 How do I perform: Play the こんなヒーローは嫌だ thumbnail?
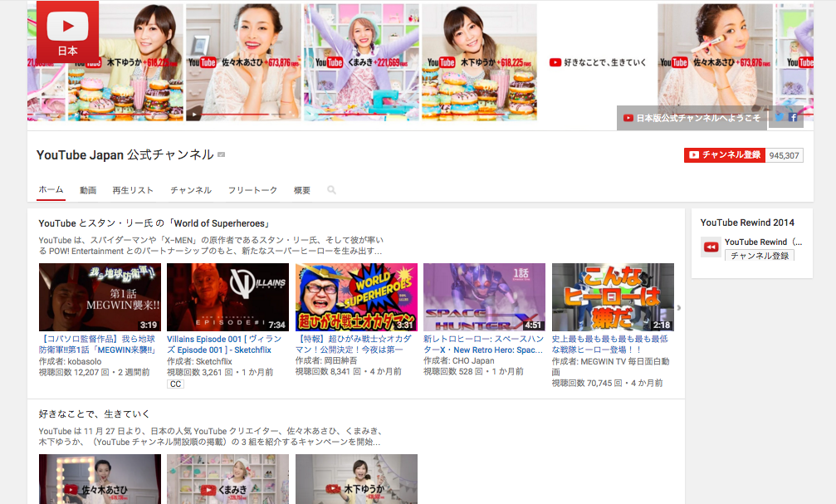[x=613, y=297]
